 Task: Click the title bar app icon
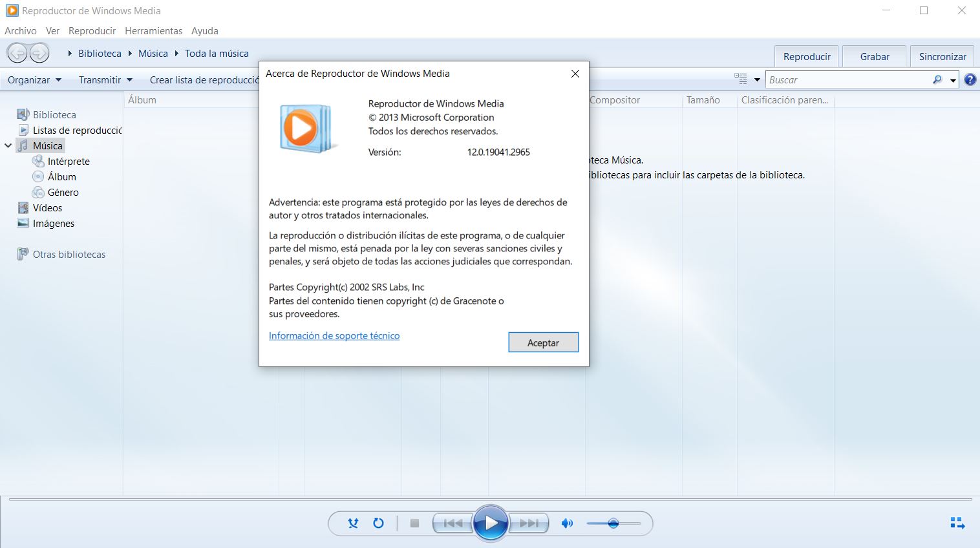click(x=12, y=10)
